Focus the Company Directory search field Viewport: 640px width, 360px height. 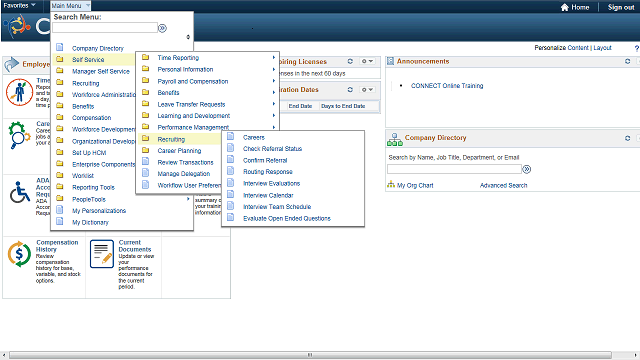454,169
